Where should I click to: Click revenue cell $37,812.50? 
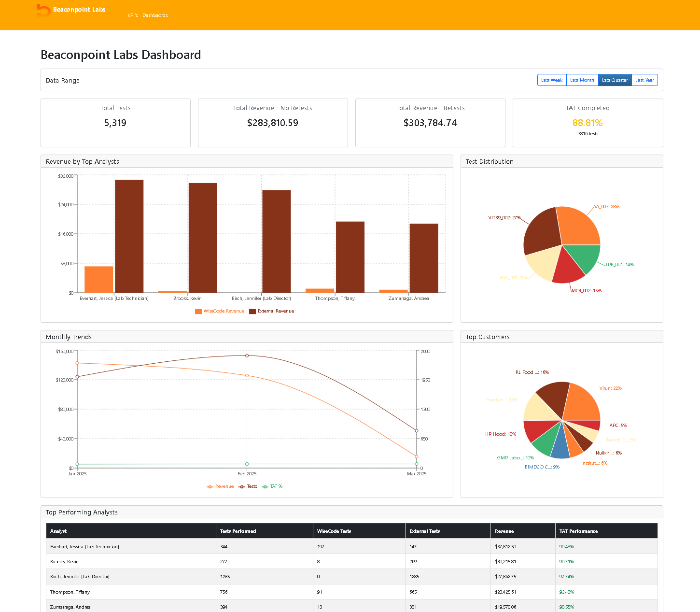505,547
